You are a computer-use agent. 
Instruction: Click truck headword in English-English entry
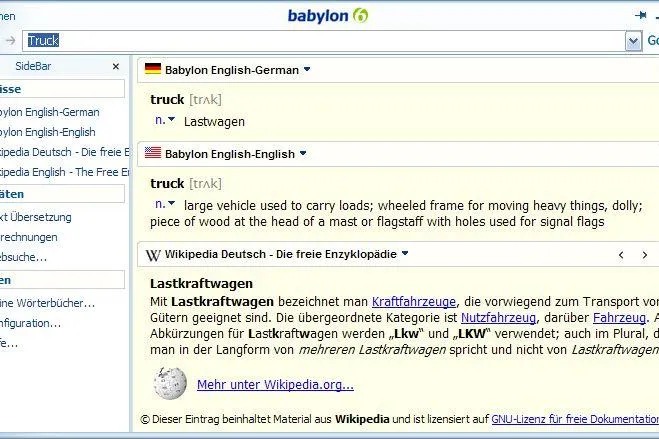[167, 184]
